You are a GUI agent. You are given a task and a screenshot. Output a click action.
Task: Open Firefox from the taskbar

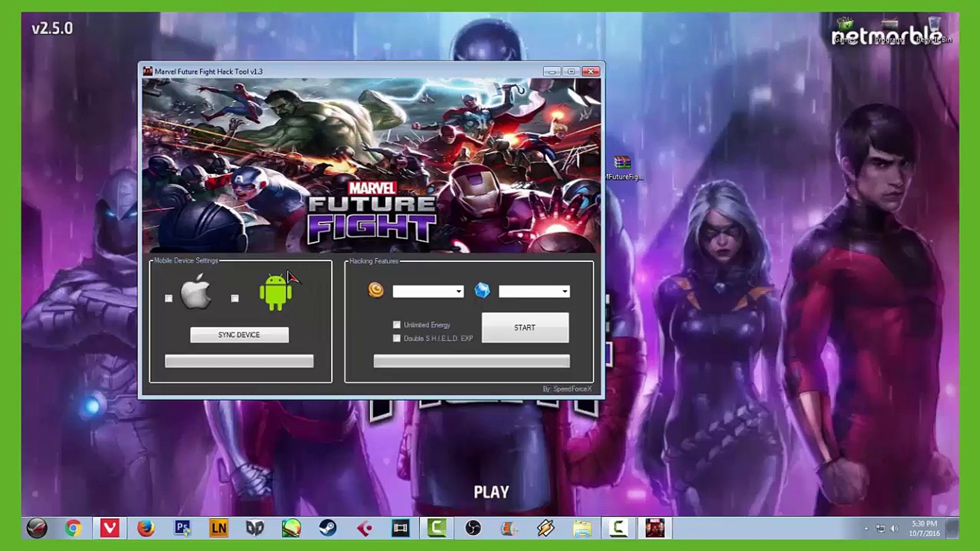pos(146,529)
